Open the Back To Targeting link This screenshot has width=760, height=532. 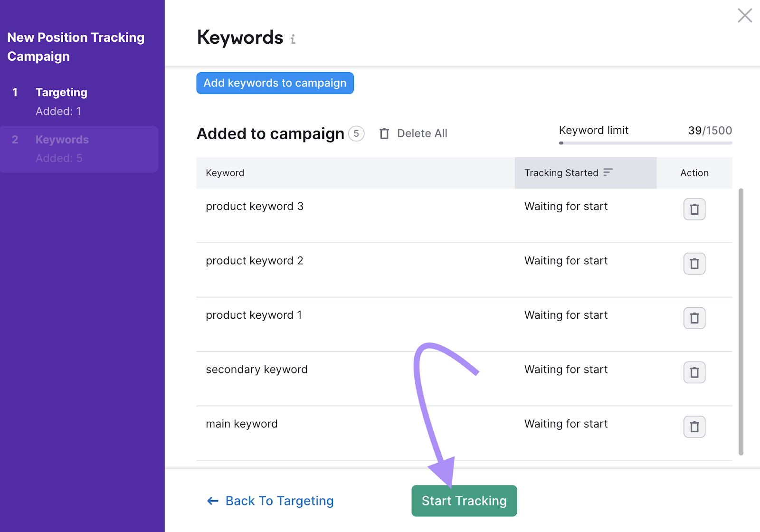tap(279, 501)
